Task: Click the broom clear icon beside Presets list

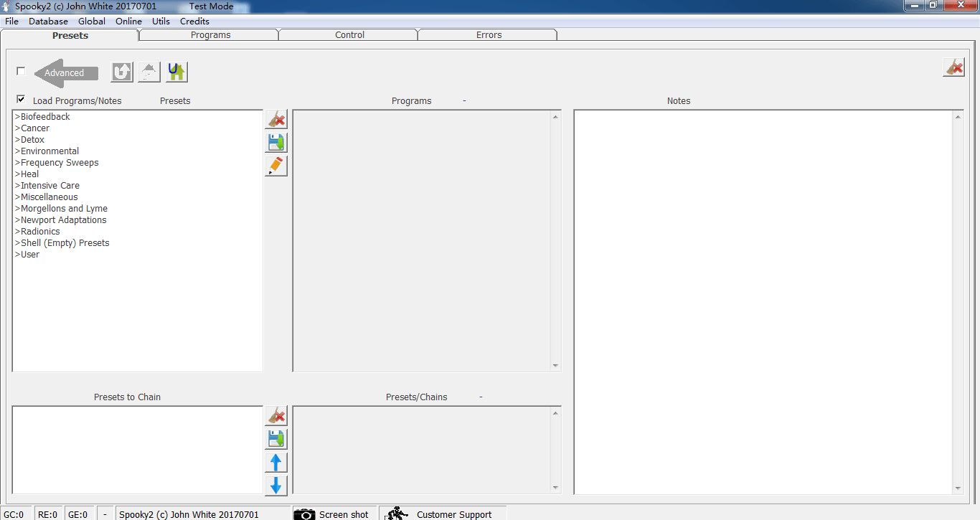Action: (x=275, y=120)
